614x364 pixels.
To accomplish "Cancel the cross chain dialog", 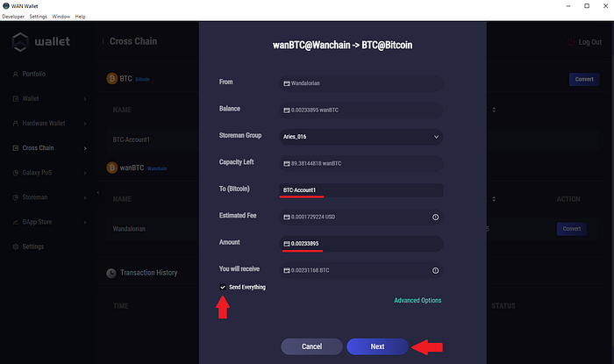I will coord(311,346).
